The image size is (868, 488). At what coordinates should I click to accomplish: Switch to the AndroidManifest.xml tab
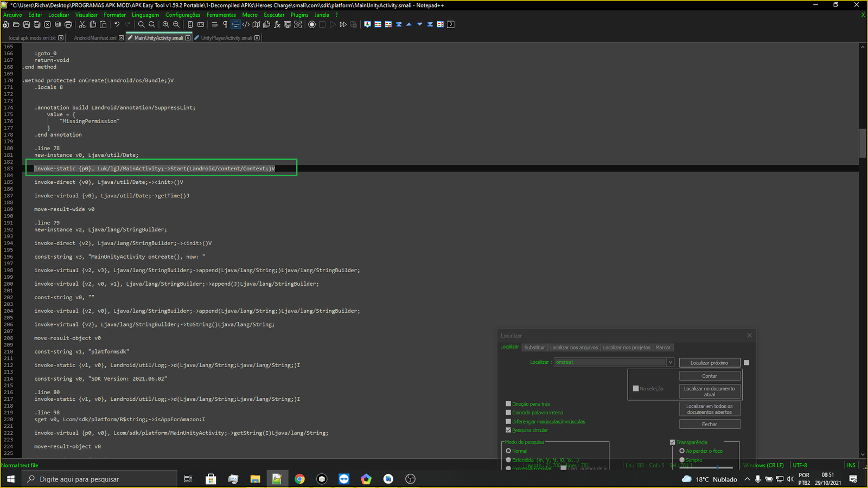(x=95, y=38)
